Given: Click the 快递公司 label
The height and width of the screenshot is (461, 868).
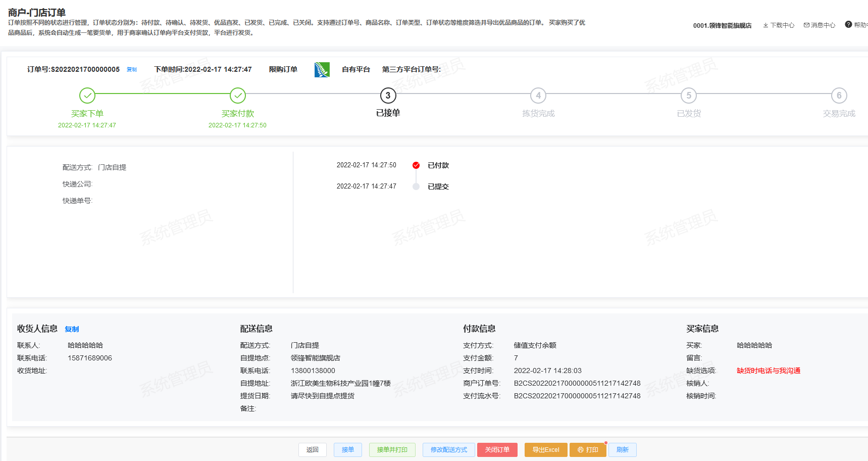Looking at the screenshot, I should pyautogui.click(x=78, y=184).
